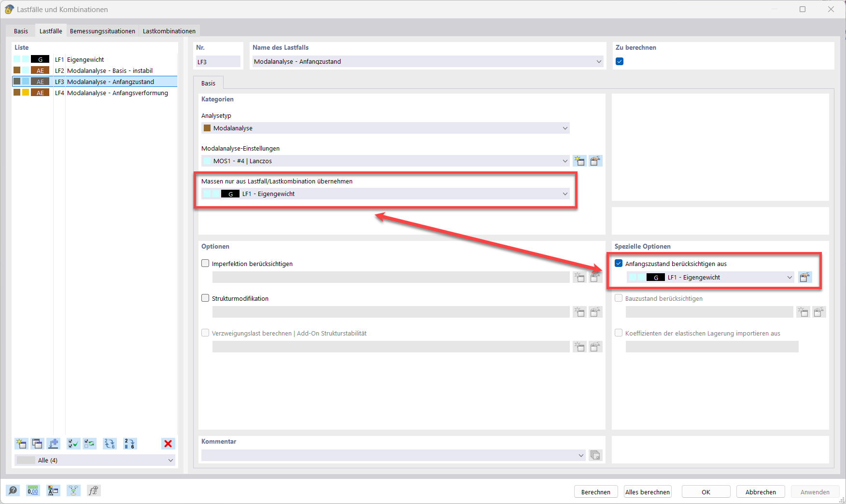Open the Bemessungssituationen tab
846x504 pixels.
coord(102,30)
